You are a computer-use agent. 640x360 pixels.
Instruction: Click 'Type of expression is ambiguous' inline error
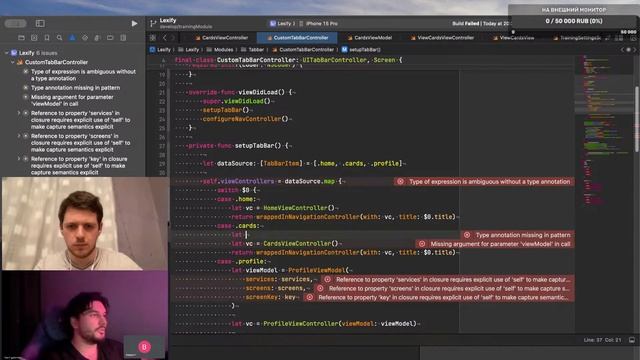click(484, 182)
